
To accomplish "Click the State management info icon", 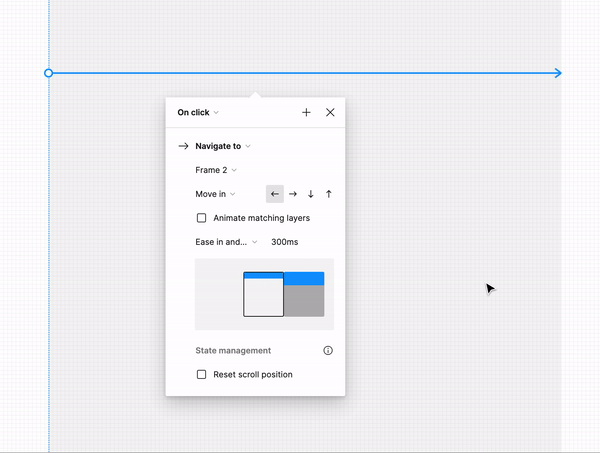I will (x=328, y=351).
